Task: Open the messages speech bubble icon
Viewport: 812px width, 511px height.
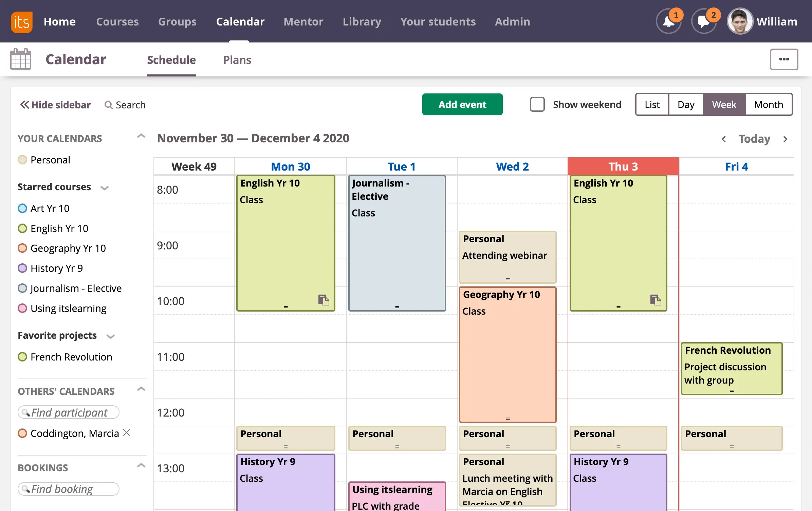Action: (704, 22)
